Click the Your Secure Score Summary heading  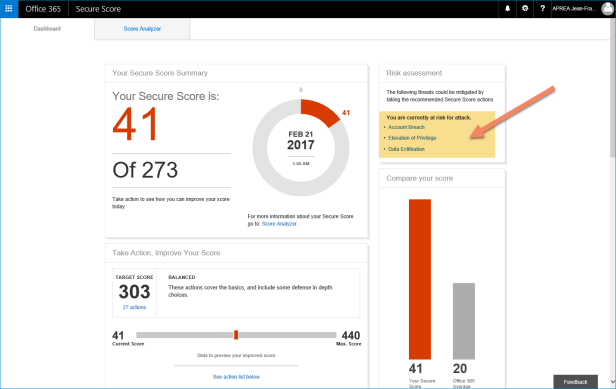160,73
